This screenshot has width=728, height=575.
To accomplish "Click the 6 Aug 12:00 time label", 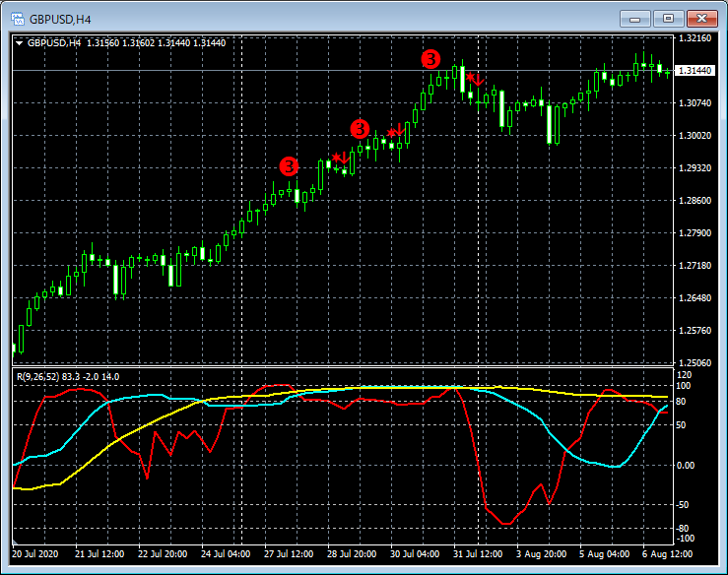I will (667, 554).
